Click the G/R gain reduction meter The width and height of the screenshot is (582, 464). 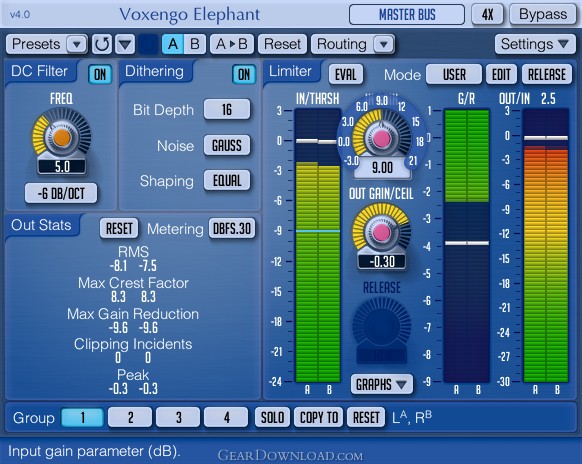pyautogui.click(x=467, y=245)
